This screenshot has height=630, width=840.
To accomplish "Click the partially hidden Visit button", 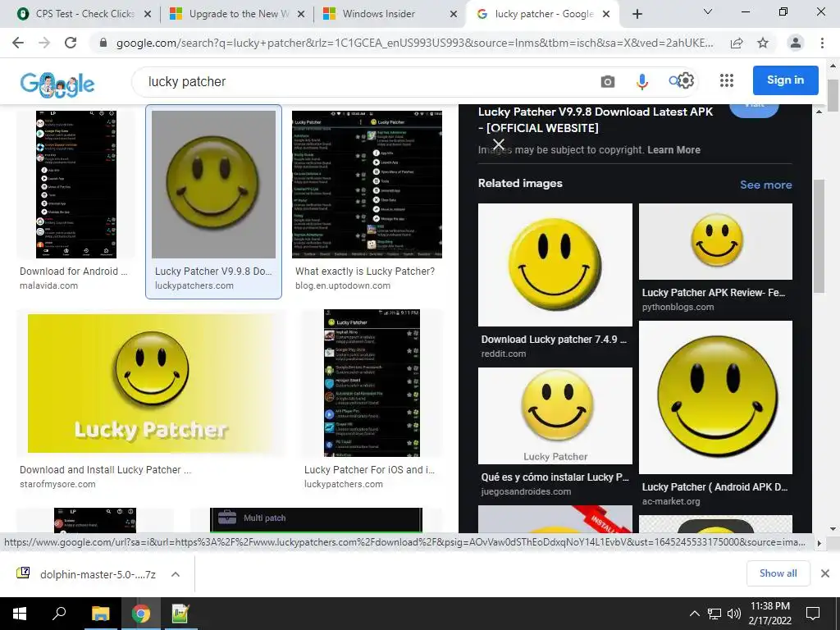I will [755, 111].
